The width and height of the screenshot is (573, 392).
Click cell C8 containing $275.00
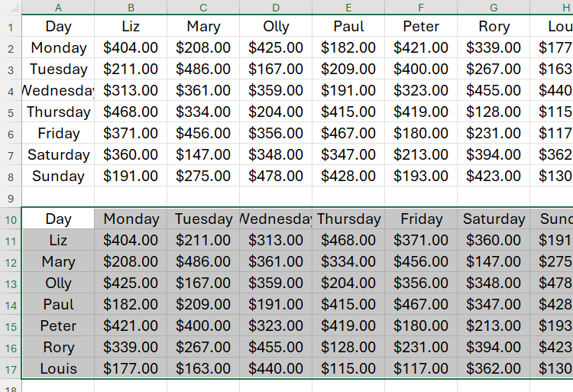click(203, 176)
